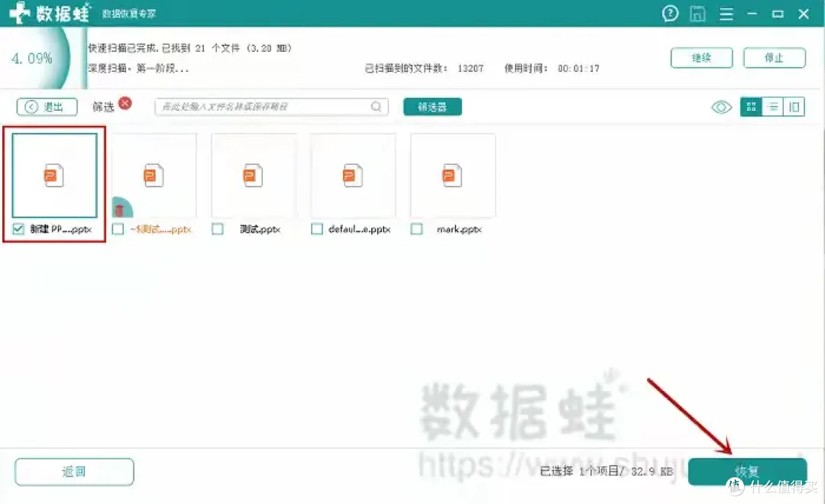The width and height of the screenshot is (825, 504).
Task: Click the 4.09% scan progress indicator
Action: click(x=32, y=58)
